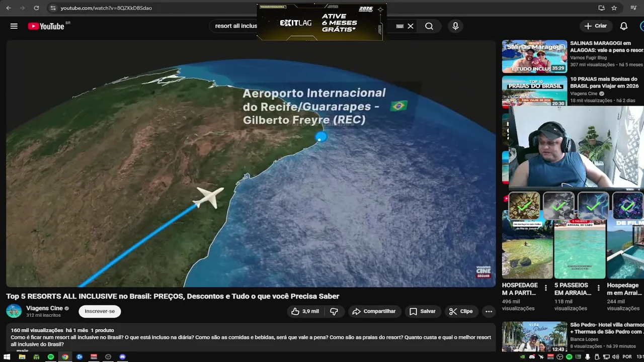The width and height of the screenshot is (644, 362).
Task: Open the browser media control icon
Action: coord(633,8)
